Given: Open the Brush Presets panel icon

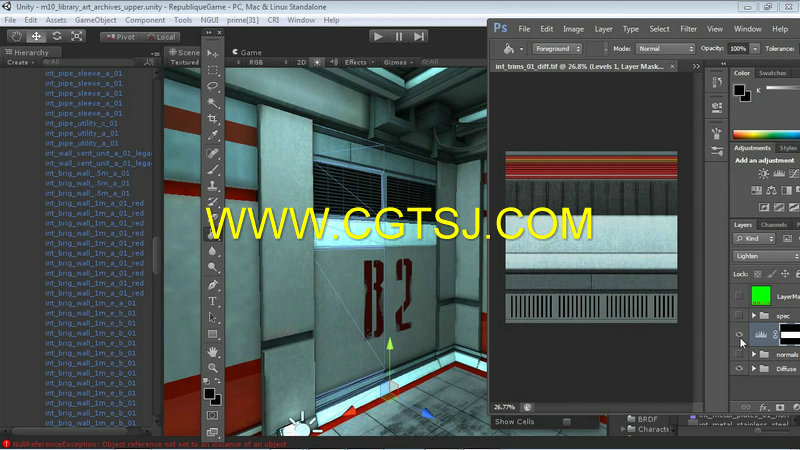Looking at the screenshot, I should (x=717, y=151).
